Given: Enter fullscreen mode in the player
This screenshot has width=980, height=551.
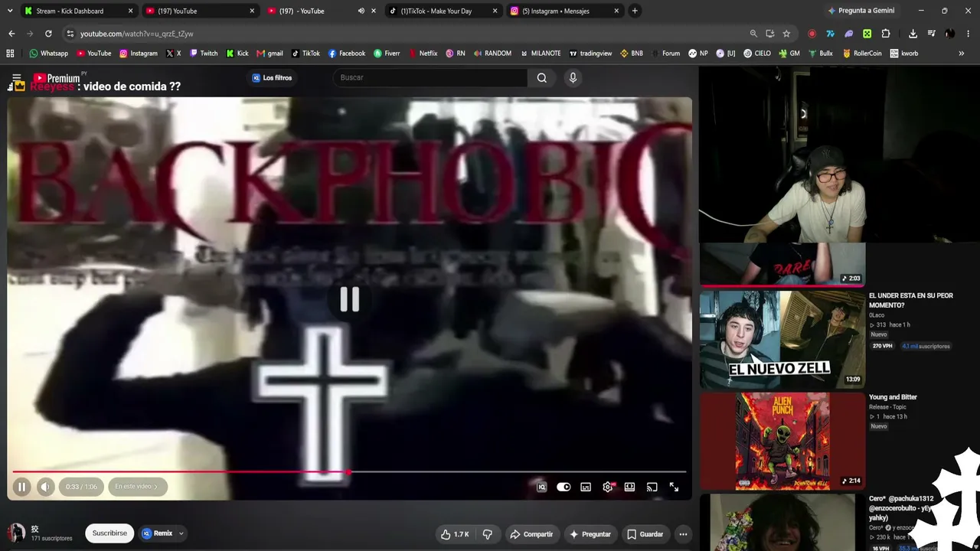Looking at the screenshot, I should [674, 487].
